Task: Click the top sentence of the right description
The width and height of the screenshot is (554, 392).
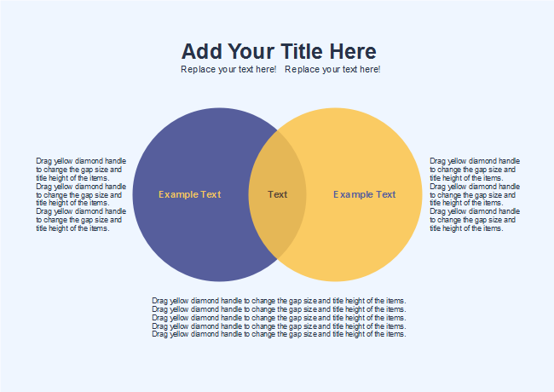Action: point(475,169)
